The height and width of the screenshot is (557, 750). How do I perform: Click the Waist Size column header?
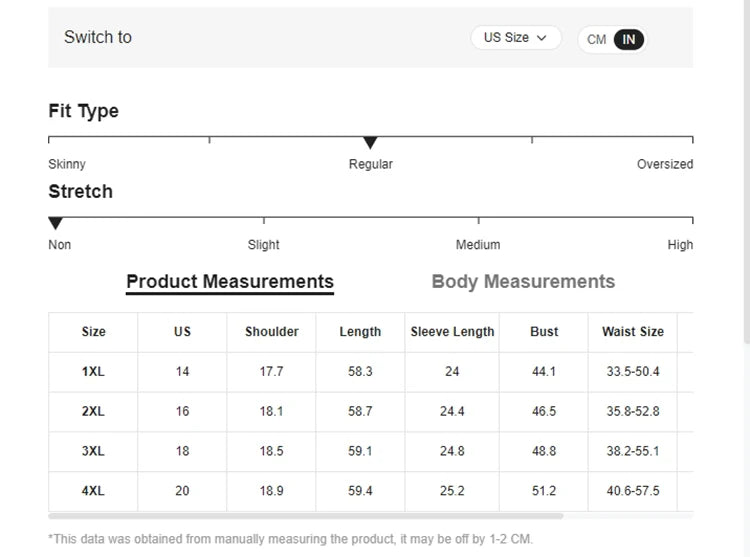633,332
